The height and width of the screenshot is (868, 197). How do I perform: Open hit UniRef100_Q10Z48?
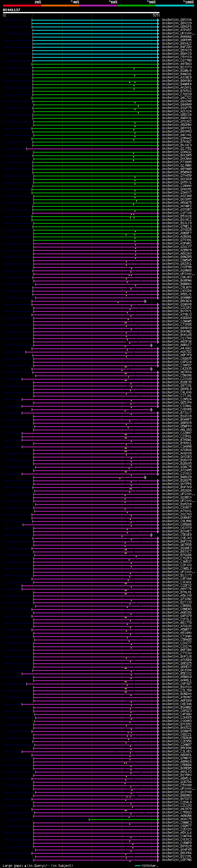coord(176,101)
